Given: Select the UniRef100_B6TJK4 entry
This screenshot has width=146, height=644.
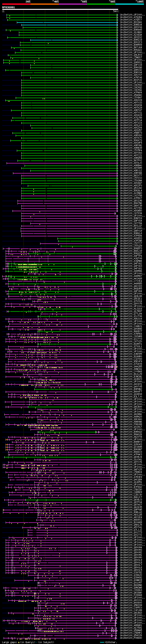Looking at the screenshot, I should 131,47.
